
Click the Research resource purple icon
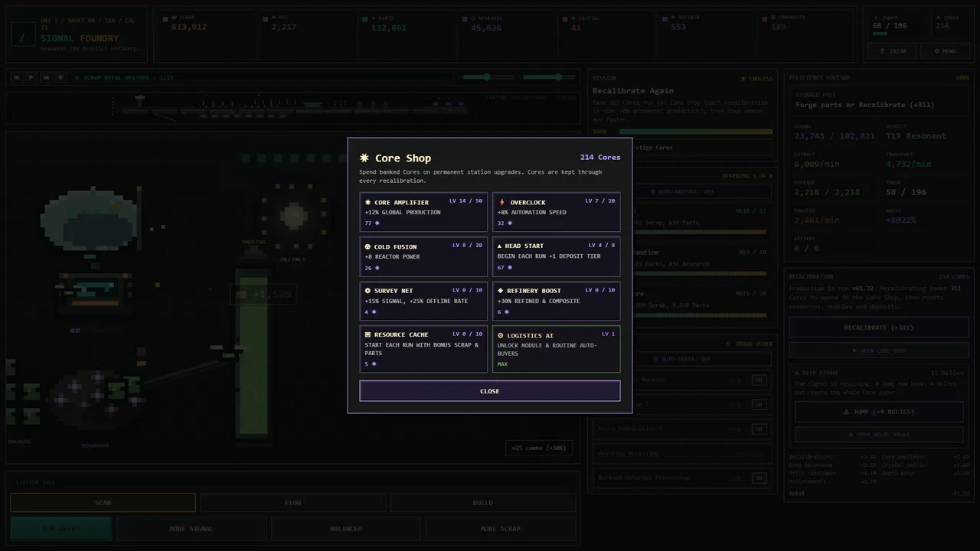point(465,18)
